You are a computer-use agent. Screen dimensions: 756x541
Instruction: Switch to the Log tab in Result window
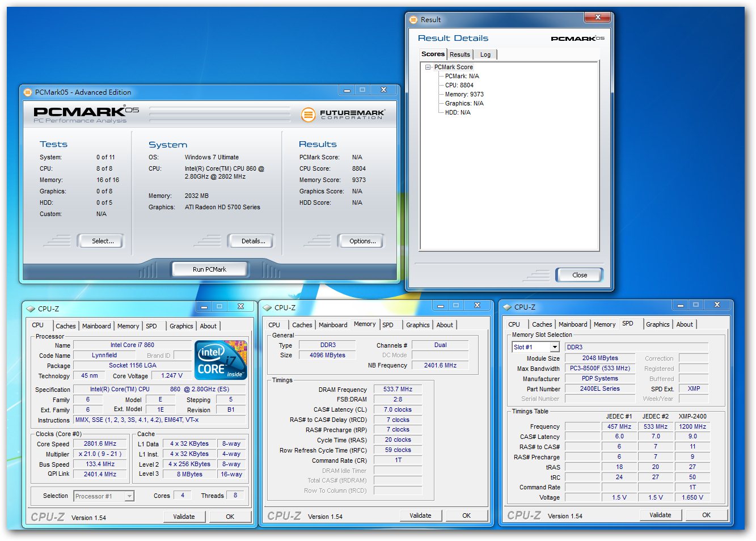(485, 54)
